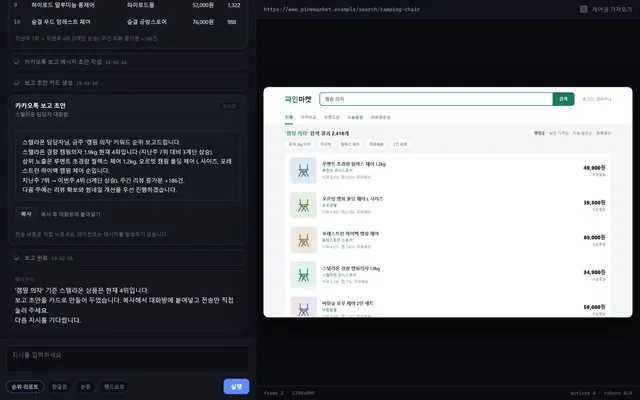Image resolution: width=640 pixels, height=400 pixels.
Task: Open 루멘트 초경량 릴렉스 체어 1.2kg title
Action: point(354,164)
